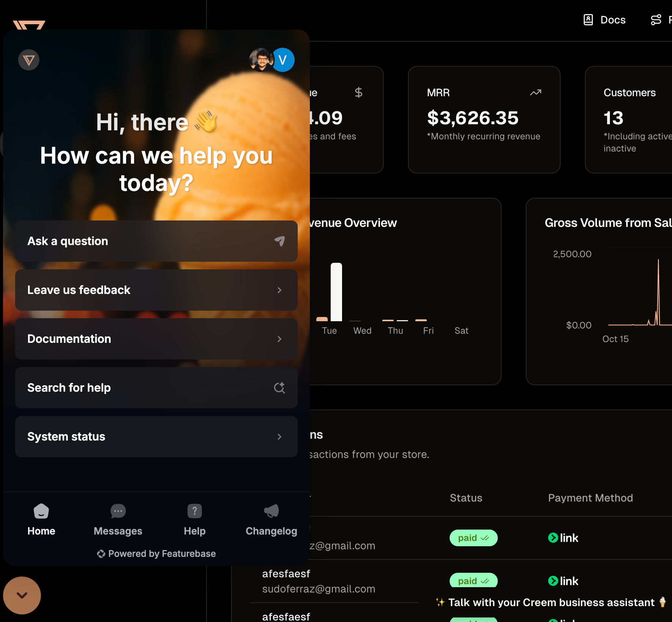Click the tallest white bar in Revenue chart

[x=336, y=292]
